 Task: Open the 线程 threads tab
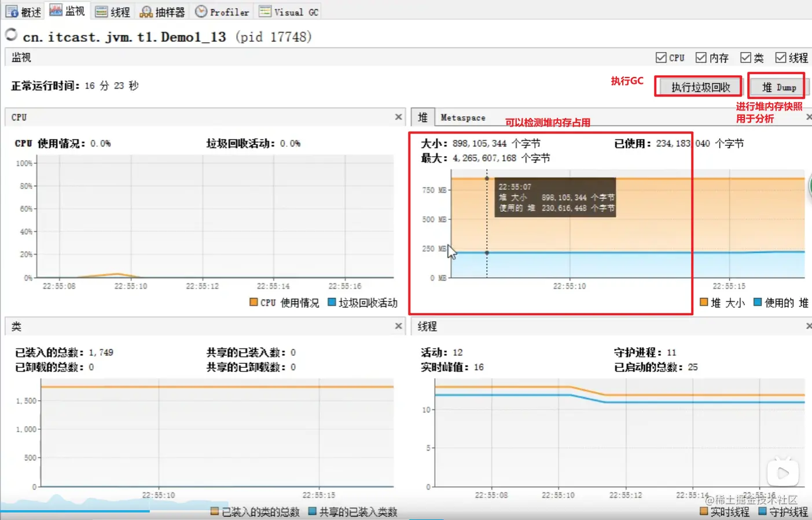pyautogui.click(x=112, y=12)
